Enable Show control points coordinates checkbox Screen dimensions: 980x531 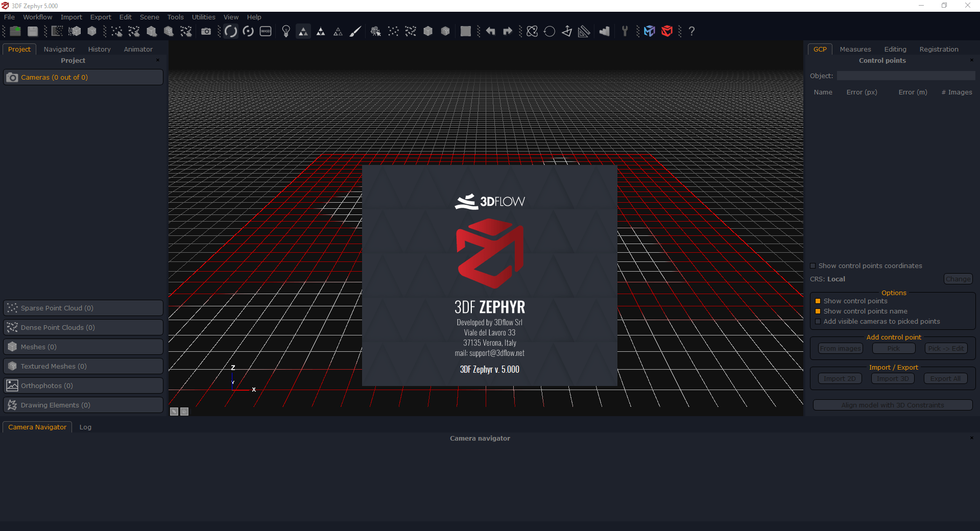813,266
